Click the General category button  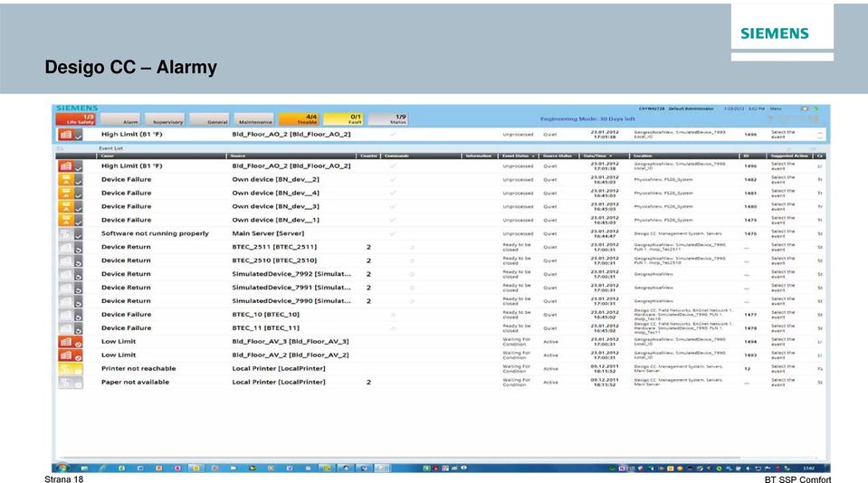pos(209,119)
